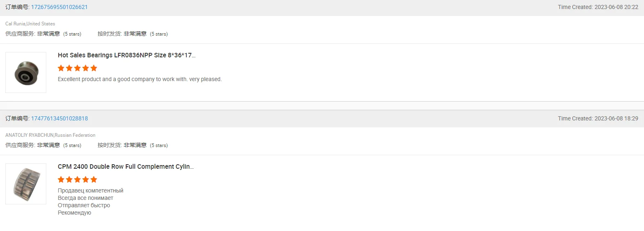The image size is (644, 231).
Task: Click fourth star of Hot Sales Bearings rating
Action: click(x=86, y=68)
